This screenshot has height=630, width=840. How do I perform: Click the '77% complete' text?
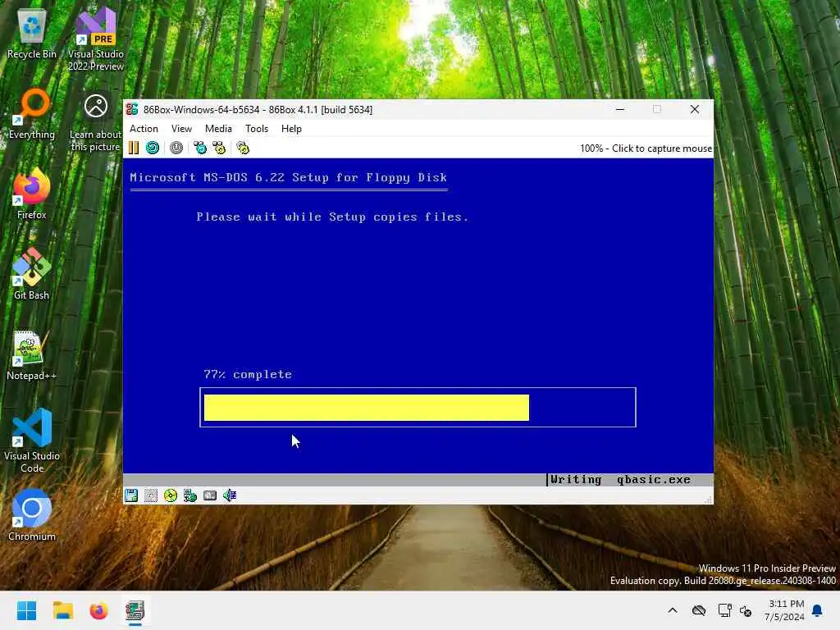248,374
